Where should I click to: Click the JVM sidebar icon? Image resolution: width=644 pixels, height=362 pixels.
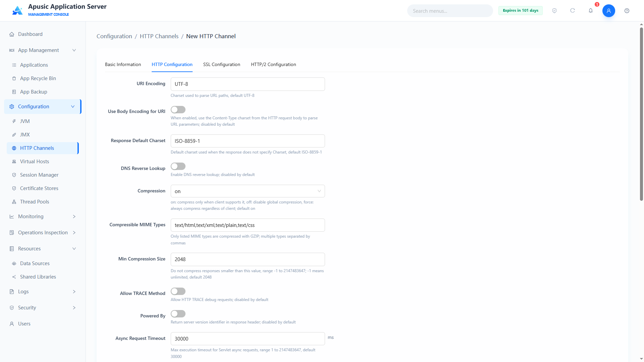click(14, 121)
